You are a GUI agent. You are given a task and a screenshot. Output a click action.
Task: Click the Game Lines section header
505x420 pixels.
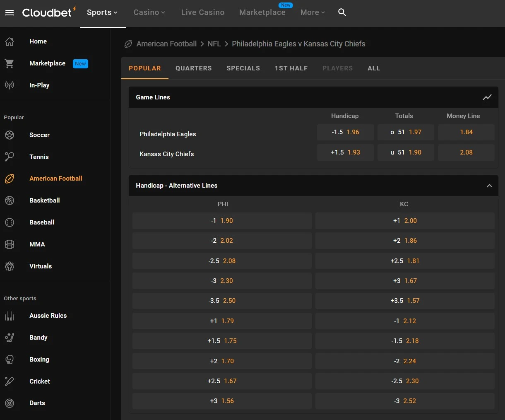(313, 97)
